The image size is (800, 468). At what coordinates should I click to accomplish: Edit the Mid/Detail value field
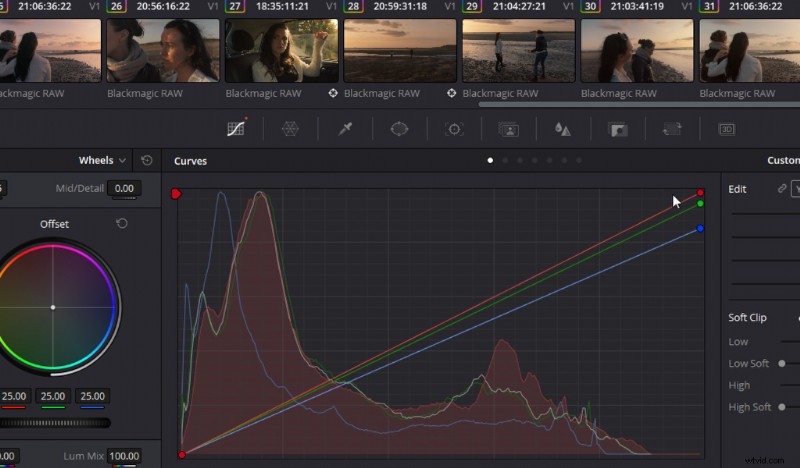pos(124,188)
